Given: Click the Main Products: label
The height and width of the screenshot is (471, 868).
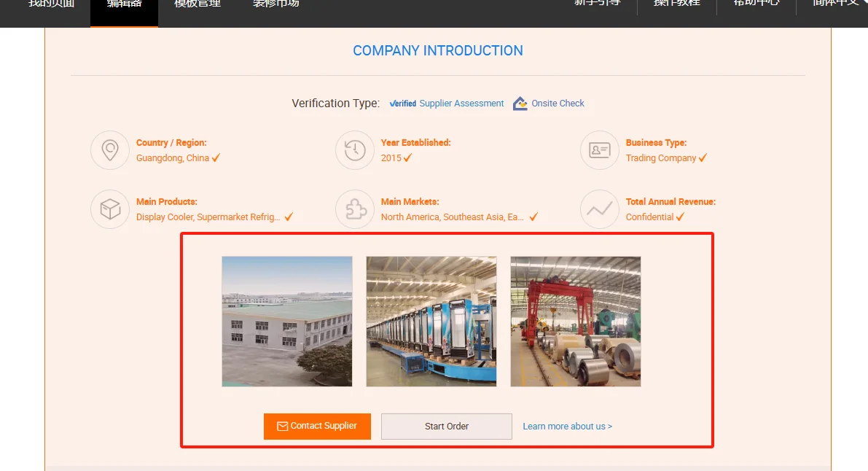Looking at the screenshot, I should pos(167,202).
